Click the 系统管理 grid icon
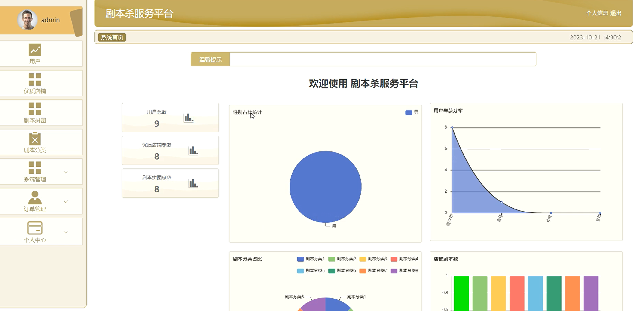 tap(35, 168)
